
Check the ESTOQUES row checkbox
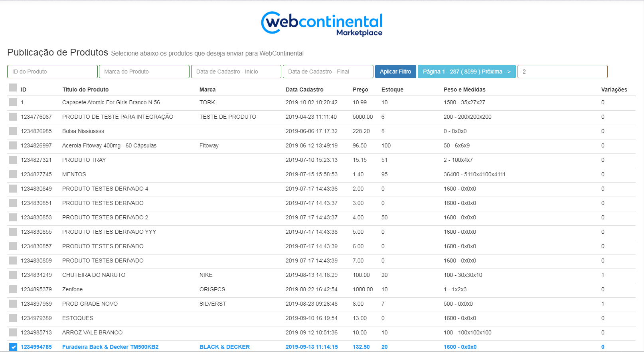coord(13,318)
